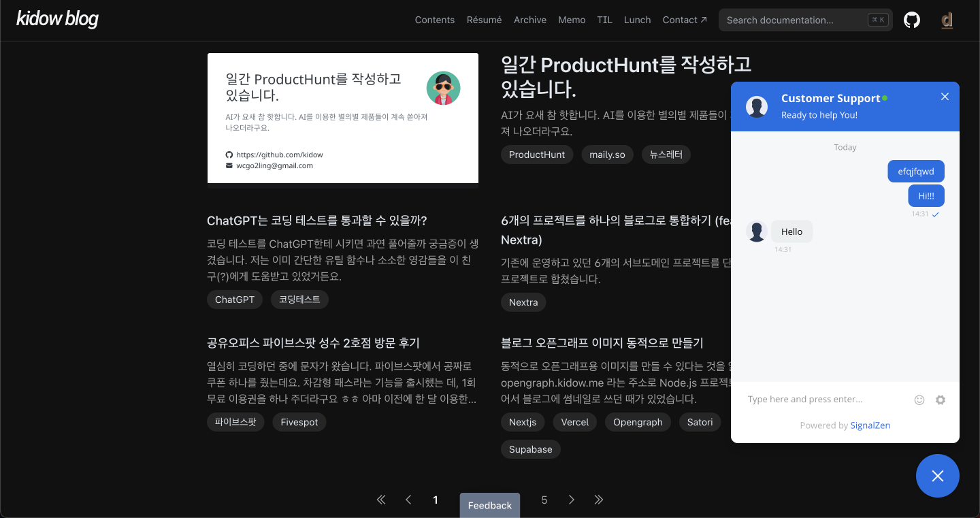
Task: Go to Archive in navigation
Action: pos(530,20)
